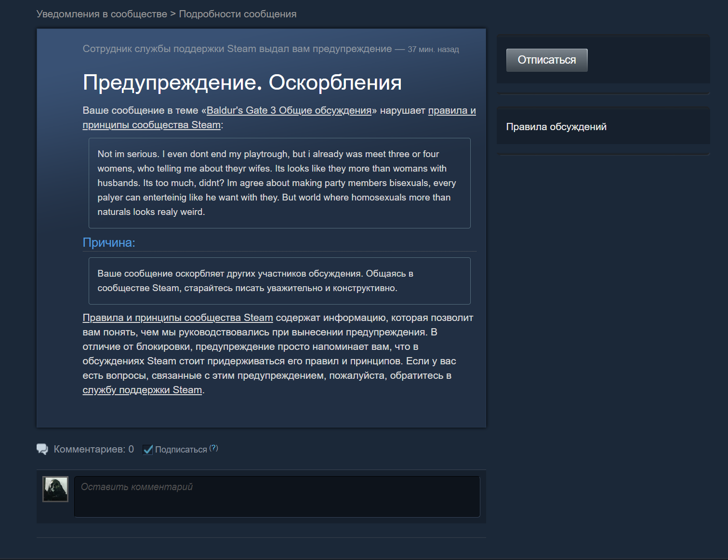Screen dimensions: 728x560
Task: Click the Предупреждение. Оскорбления heading
Action: point(242,82)
